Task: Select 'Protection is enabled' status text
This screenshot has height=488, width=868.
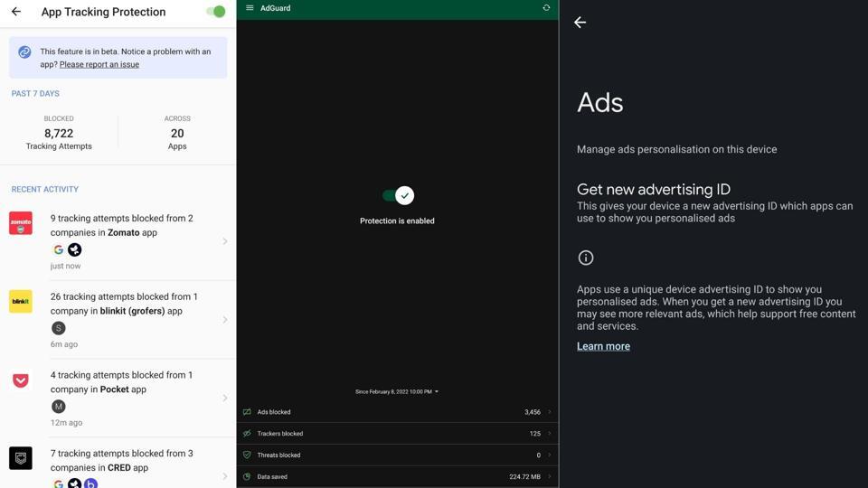Action: tap(397, 221)
